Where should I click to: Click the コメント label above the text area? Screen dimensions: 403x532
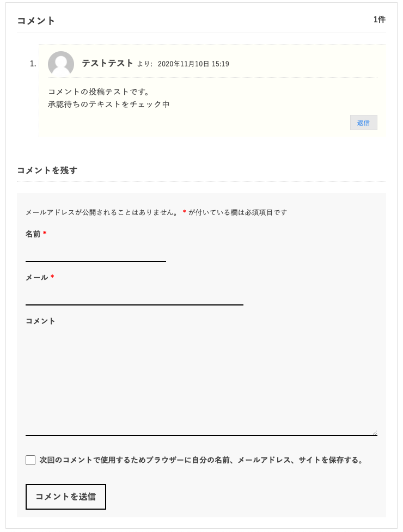pos(40,321)
